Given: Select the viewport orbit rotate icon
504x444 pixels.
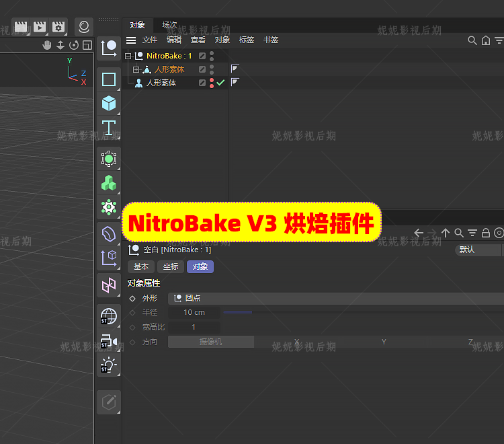Looking at the screenshot, I should pos(74,45).
